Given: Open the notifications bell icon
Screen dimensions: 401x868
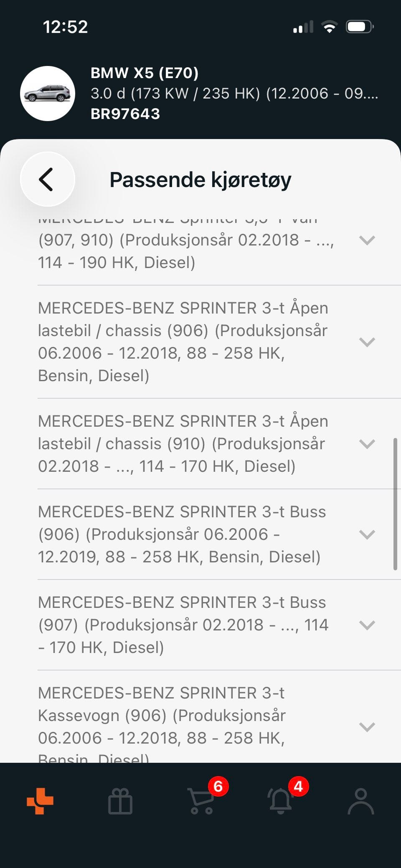Looking at the screenshot, I should tap(280, 801).
